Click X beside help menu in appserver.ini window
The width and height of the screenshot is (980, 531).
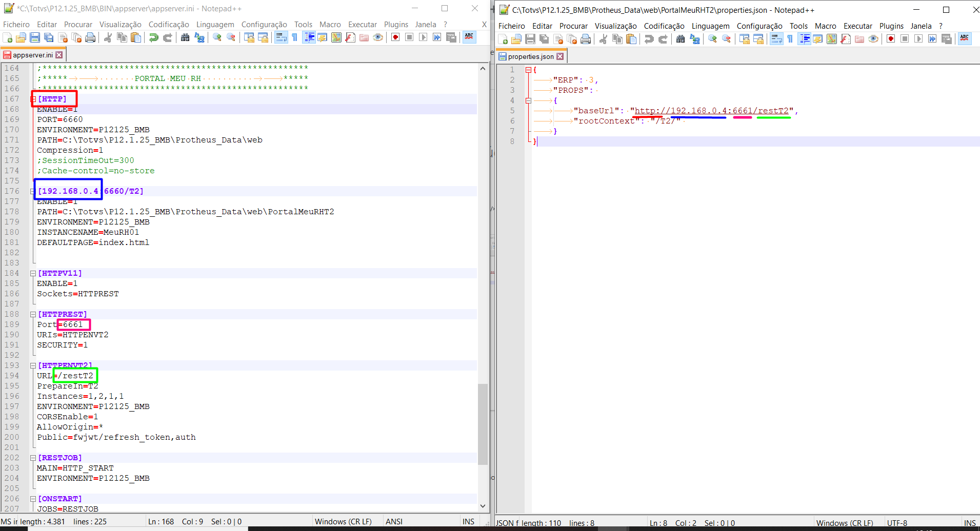(x=484, y=25)
